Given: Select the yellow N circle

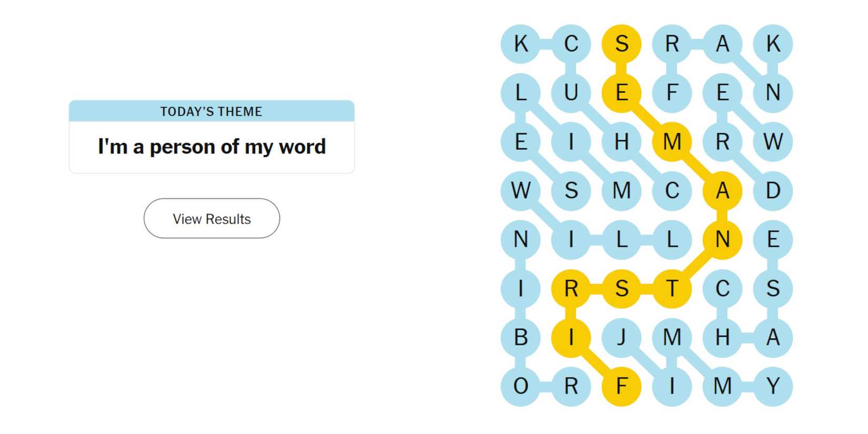Looking at the screenshot, I should click(722, 240).
